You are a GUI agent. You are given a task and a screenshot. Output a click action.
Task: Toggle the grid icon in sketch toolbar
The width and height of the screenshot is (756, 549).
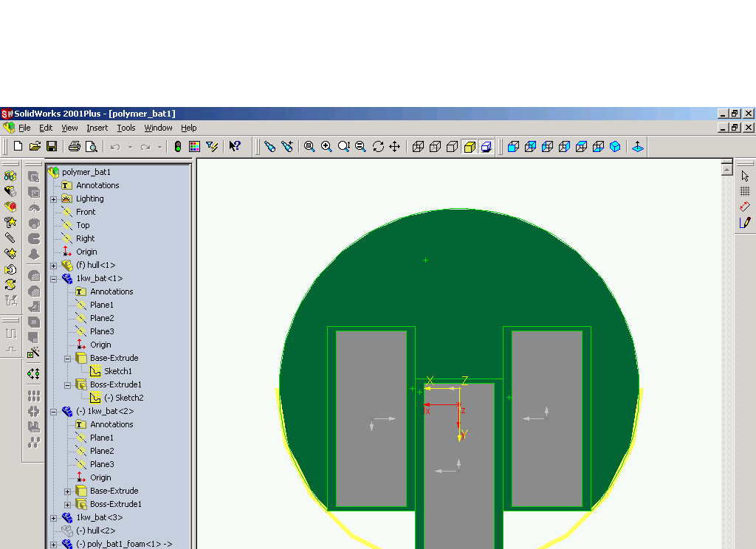745,191
